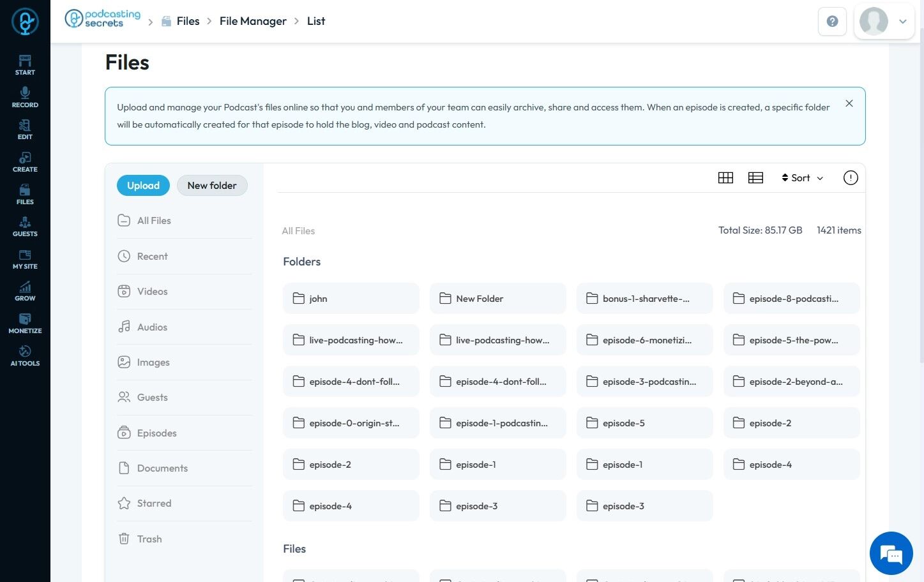Screen dimensions: 924x582
Task: Show All Files in the filter panel
Action: (185, 221)
